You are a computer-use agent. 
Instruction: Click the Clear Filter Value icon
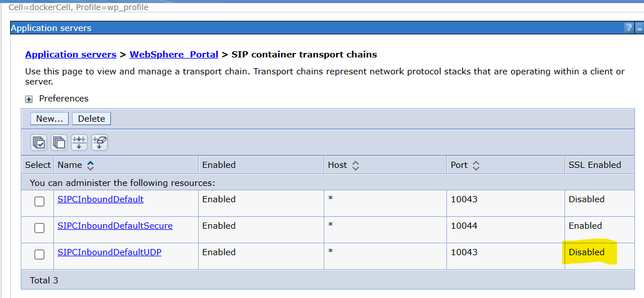[x=100, y=143]
